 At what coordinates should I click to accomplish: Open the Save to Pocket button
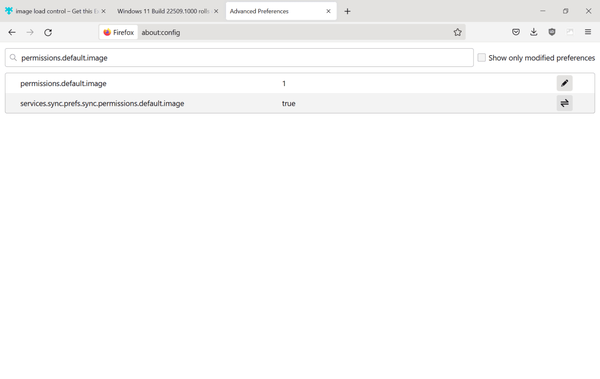tap(516, 32)
